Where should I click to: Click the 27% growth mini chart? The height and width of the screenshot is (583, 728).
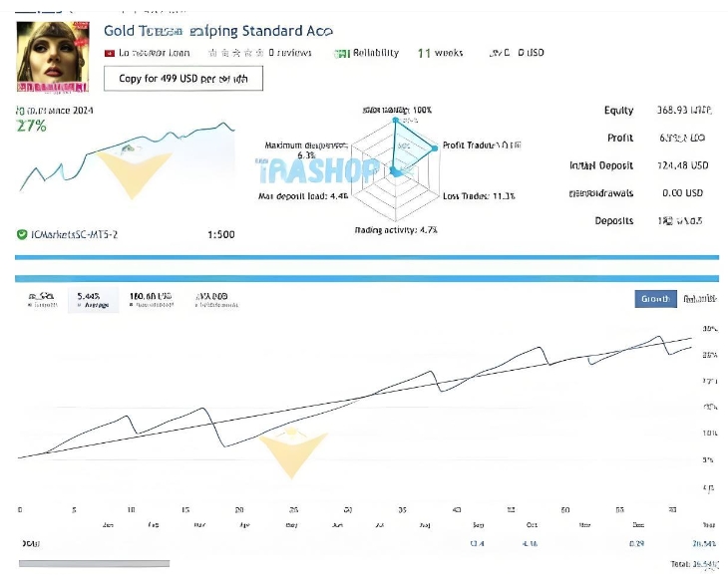[127, 158]
